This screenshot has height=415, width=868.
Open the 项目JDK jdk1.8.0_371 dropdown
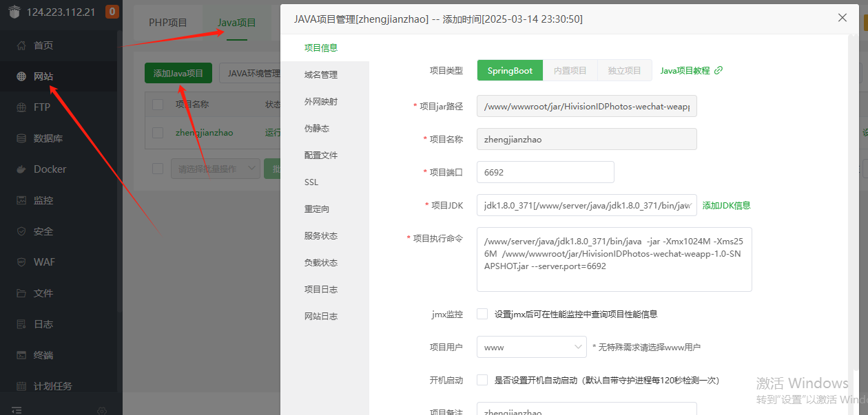pos(587,205)
